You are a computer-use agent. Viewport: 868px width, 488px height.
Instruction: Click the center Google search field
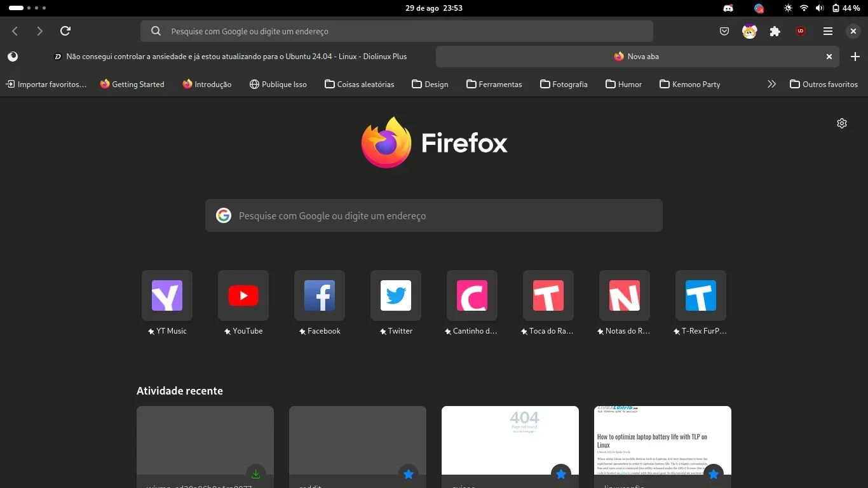(434, 216)
